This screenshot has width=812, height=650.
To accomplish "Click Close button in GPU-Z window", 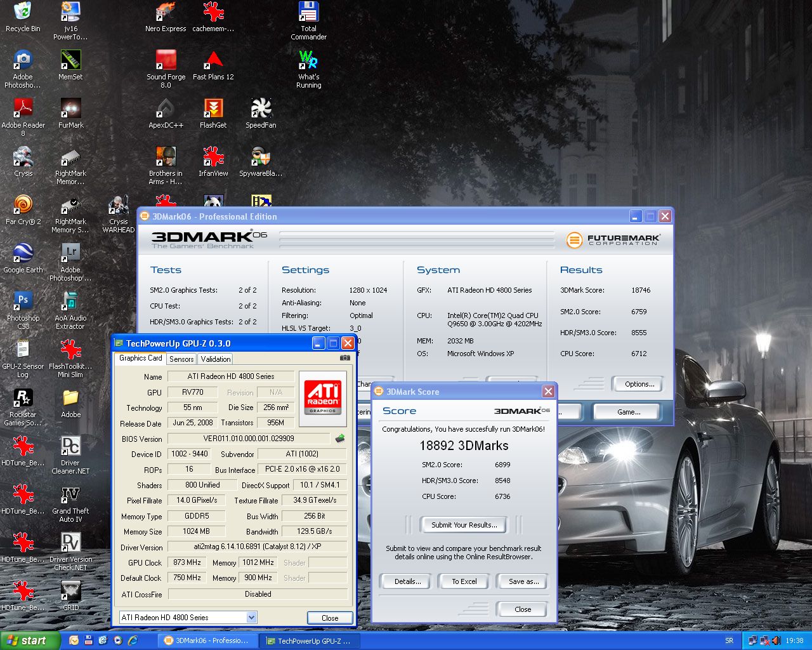I will pos(330,618).
